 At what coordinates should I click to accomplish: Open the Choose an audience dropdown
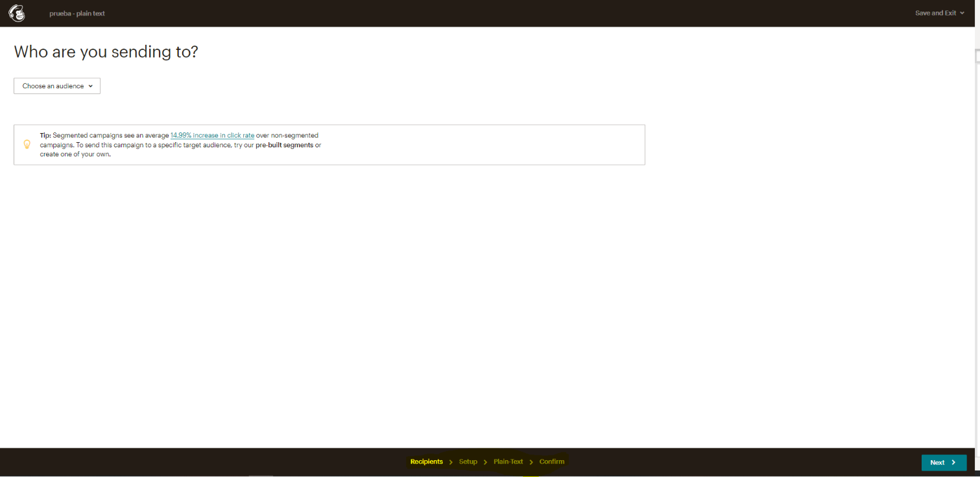point(56,86)
